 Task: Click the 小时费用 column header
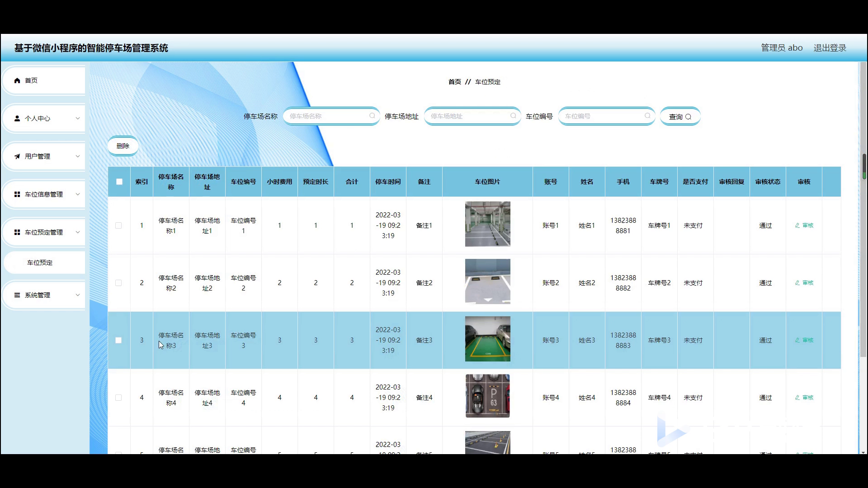279,182
